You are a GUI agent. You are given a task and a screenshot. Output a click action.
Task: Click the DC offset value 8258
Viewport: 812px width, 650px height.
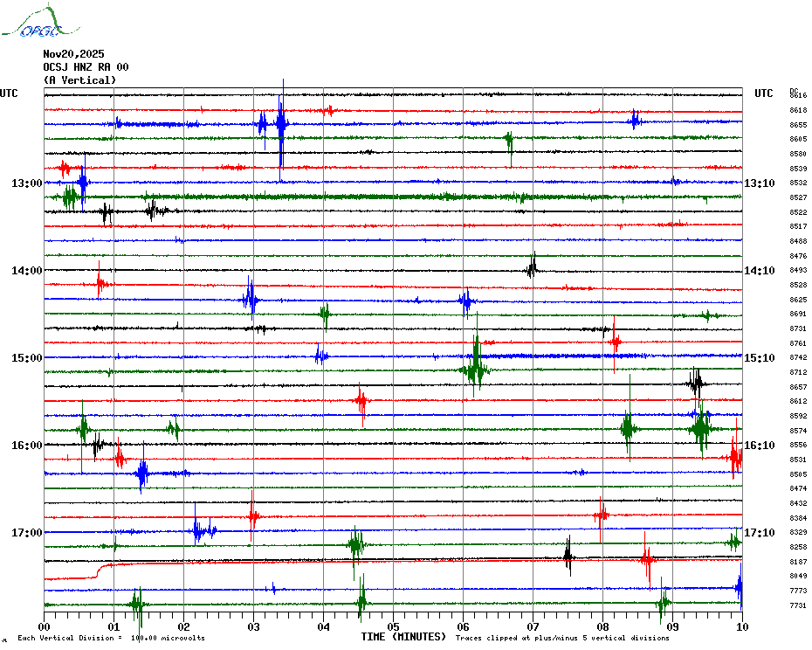[798, 547]
